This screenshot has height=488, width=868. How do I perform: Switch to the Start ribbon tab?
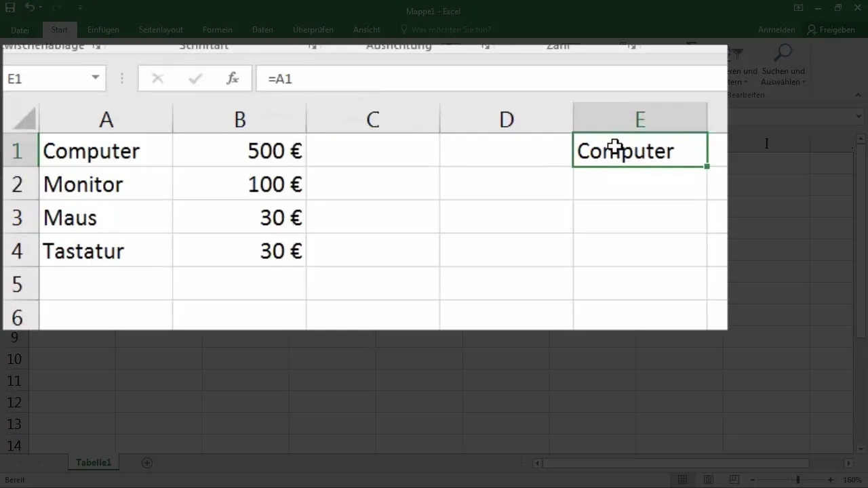point(60,30)
